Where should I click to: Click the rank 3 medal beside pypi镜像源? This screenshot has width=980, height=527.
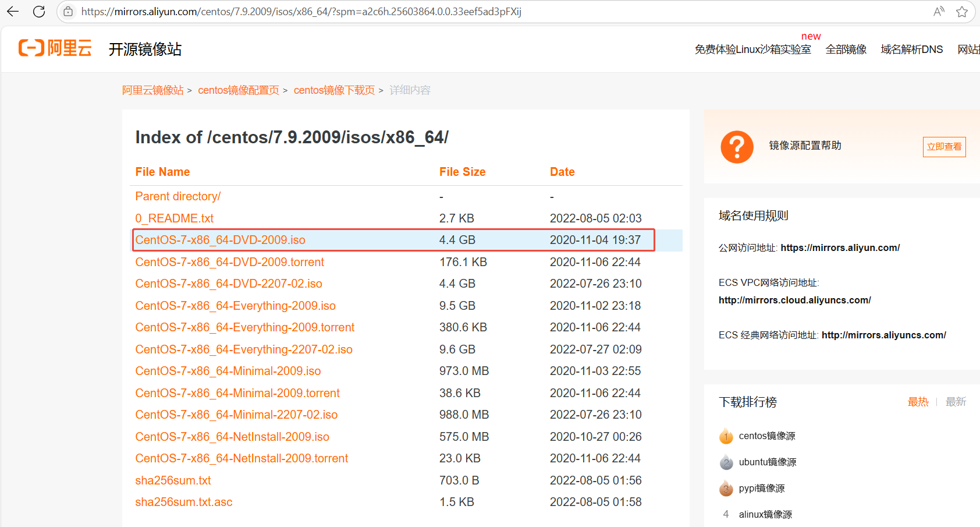tap(726, 488)
